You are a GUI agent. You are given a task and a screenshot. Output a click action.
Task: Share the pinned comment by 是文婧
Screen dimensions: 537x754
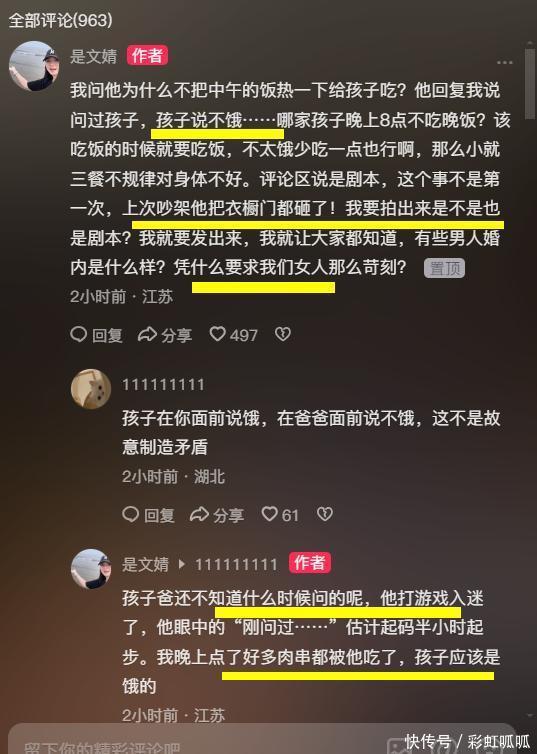[164, 334]
